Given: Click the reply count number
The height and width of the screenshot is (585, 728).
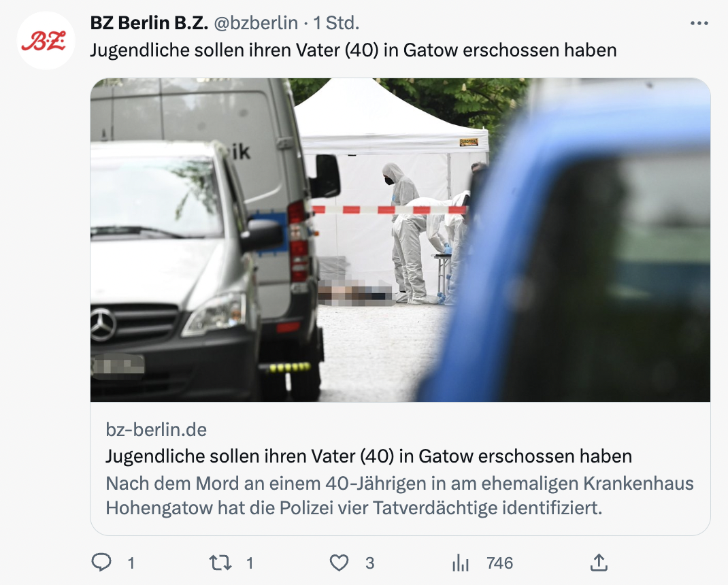Looking at the screenshot, I should click(x=131, y=563).
